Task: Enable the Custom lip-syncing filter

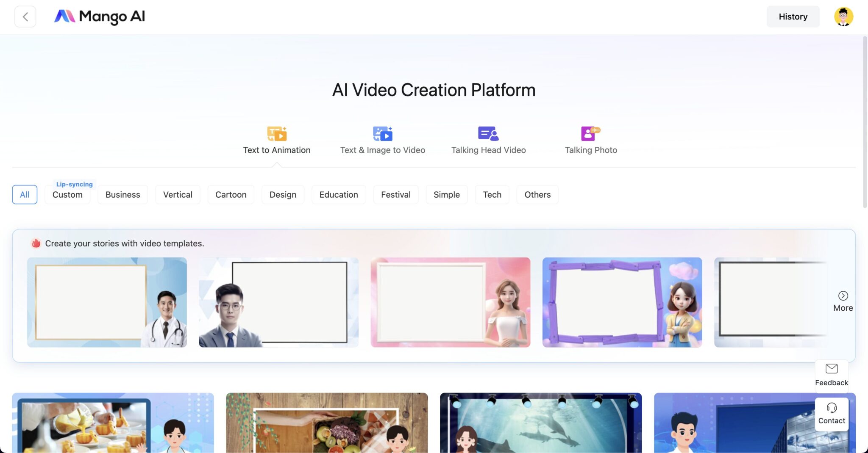Action: 67,194
